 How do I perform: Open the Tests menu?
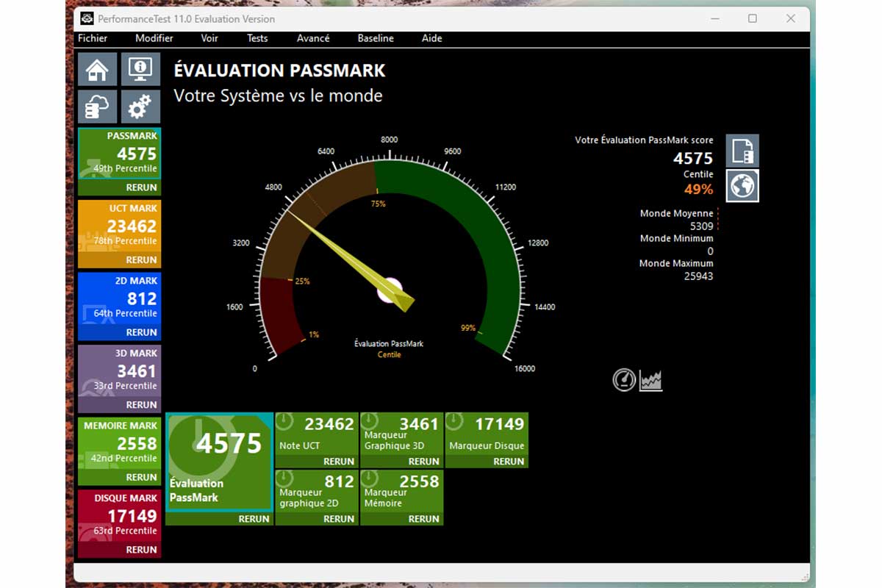(257, 38)
